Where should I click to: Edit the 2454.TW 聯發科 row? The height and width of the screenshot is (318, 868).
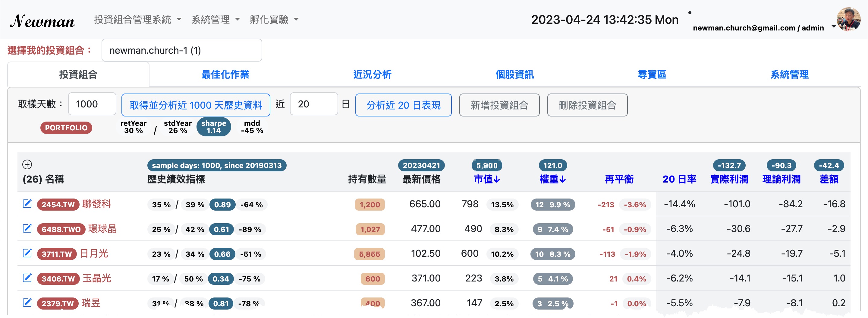27,204
